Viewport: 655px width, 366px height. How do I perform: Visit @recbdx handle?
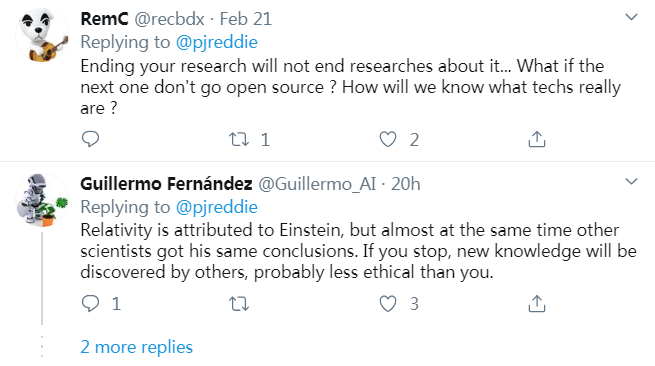[x=169, y=19]
